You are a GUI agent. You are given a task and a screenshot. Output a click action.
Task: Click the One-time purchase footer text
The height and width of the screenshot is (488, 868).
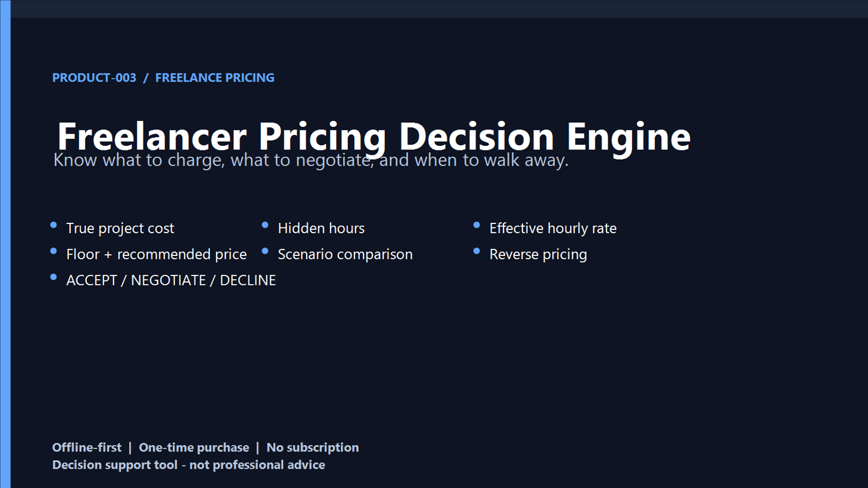pos(194,447)
